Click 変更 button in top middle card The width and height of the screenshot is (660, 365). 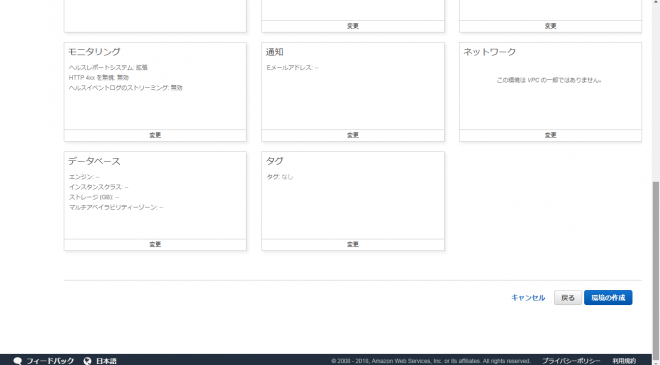(x=353, y=26)
